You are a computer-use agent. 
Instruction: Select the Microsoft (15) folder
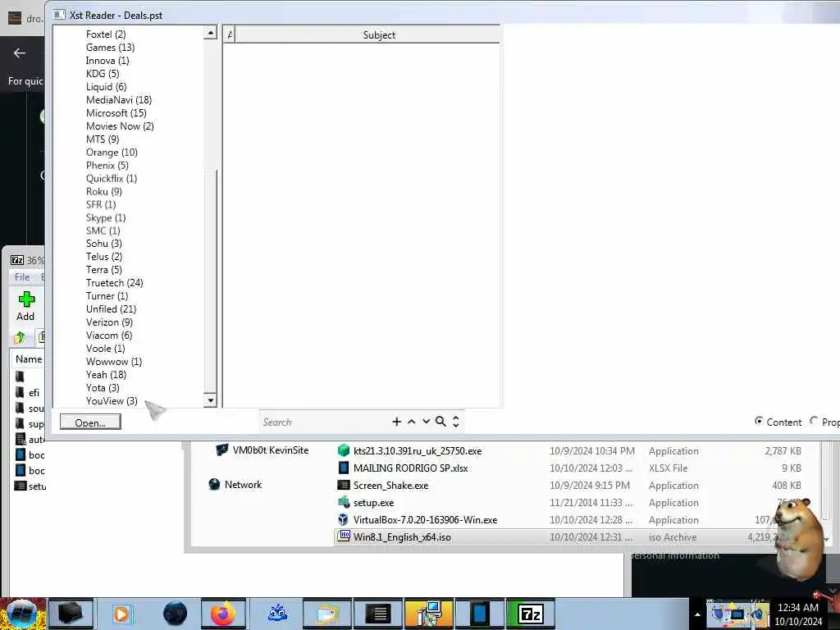[x=116, y=113]
